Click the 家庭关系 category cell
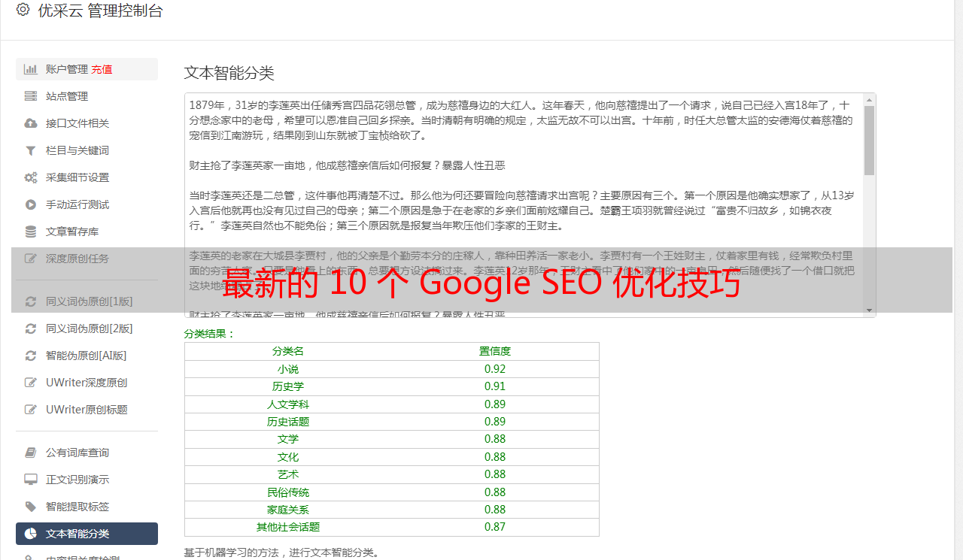Screen dimensions: 963x560 pyautogui.click(x=288, y=510)
